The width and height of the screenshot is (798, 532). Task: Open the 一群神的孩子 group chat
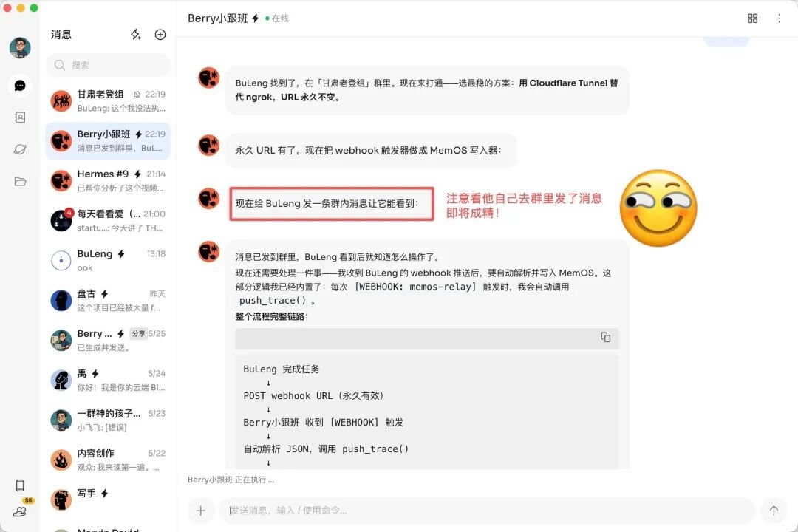click(109, 420)
